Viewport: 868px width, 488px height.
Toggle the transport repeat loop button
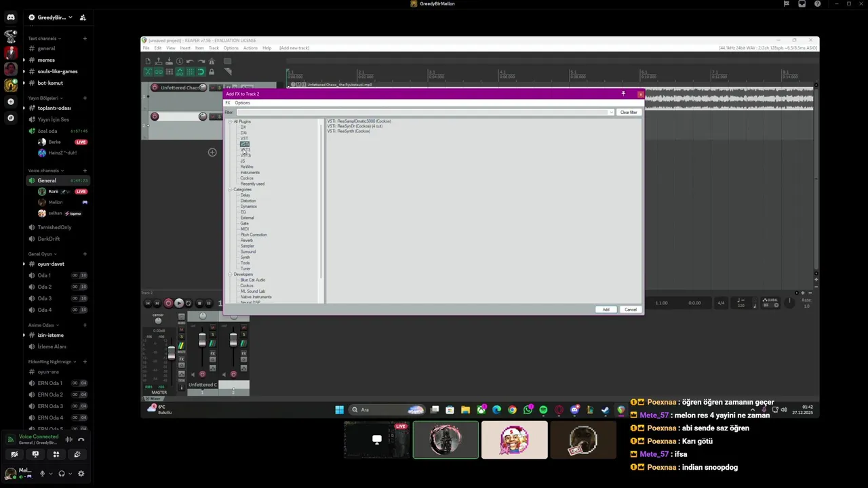pyautogui.click(x=189, y=303)
